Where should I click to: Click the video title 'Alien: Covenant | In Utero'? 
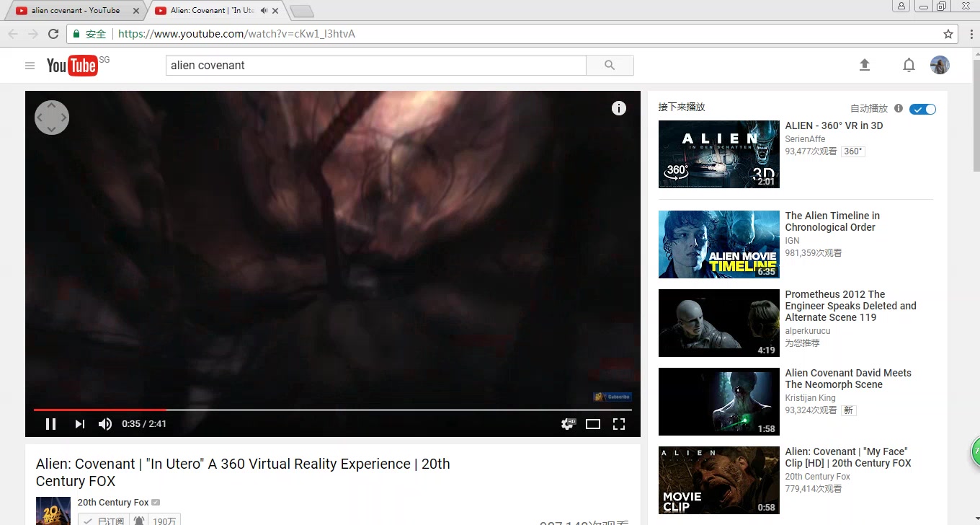[243, 472]
